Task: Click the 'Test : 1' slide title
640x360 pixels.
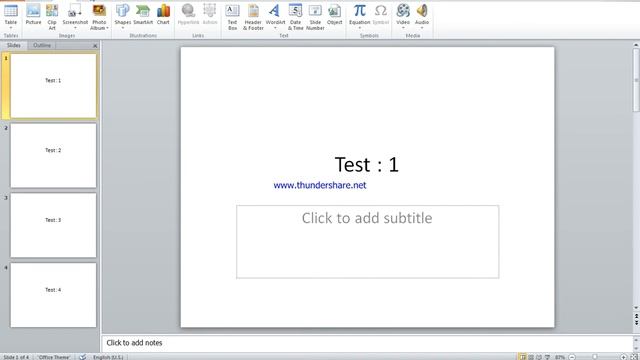Action: [367, 164]
